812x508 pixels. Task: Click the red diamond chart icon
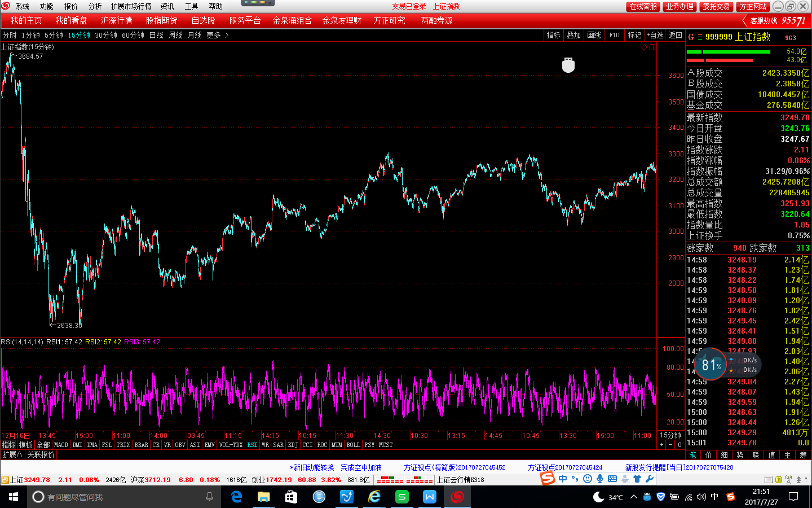coord(644,47)
